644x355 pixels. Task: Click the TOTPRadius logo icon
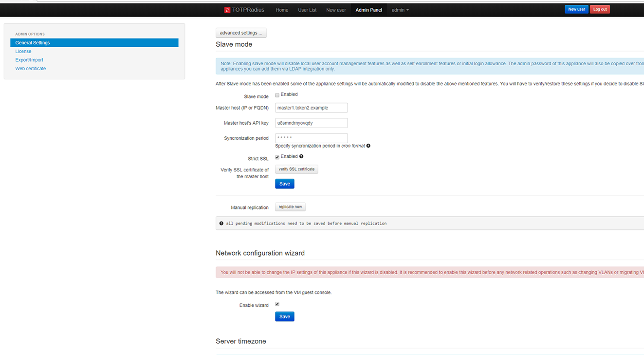pos(227,9)
